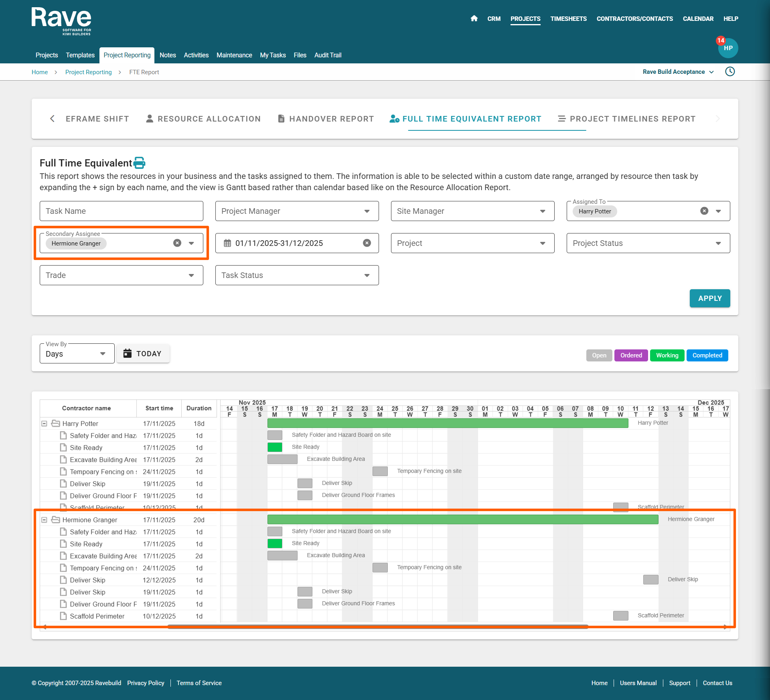Click the Task Name input field
Image resolution: width=770 pixels, height=700 pixels.
point(121,211)
